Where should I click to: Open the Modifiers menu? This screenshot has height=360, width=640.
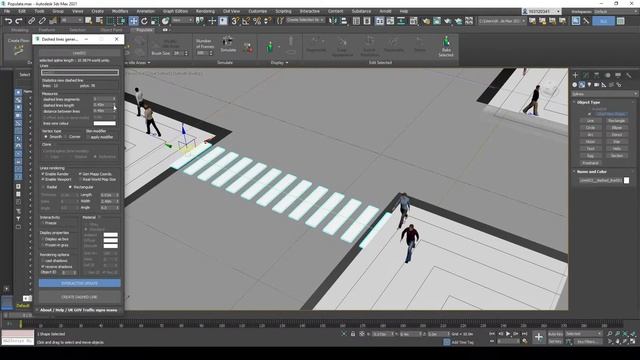point(120,11)
